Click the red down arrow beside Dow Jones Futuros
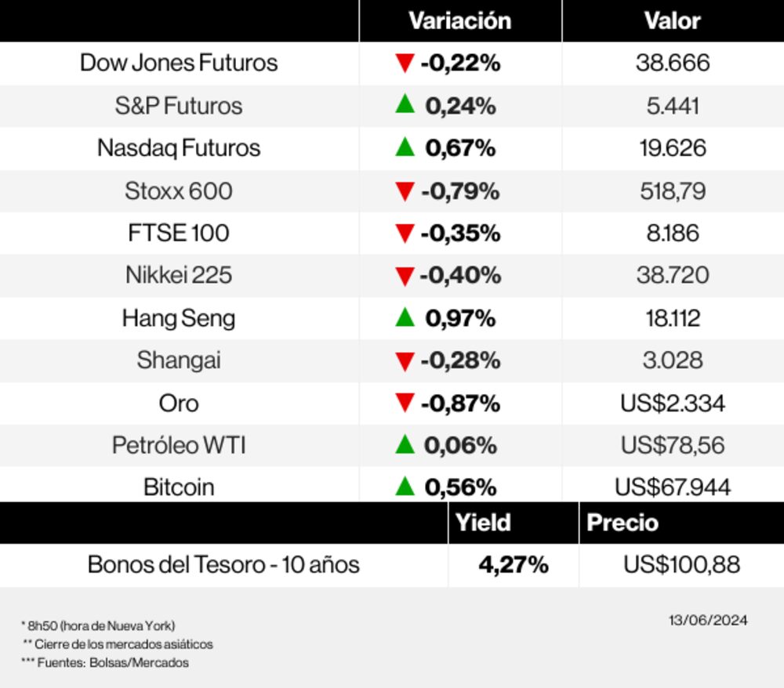 pyautogui.click(x=405, y=63)
